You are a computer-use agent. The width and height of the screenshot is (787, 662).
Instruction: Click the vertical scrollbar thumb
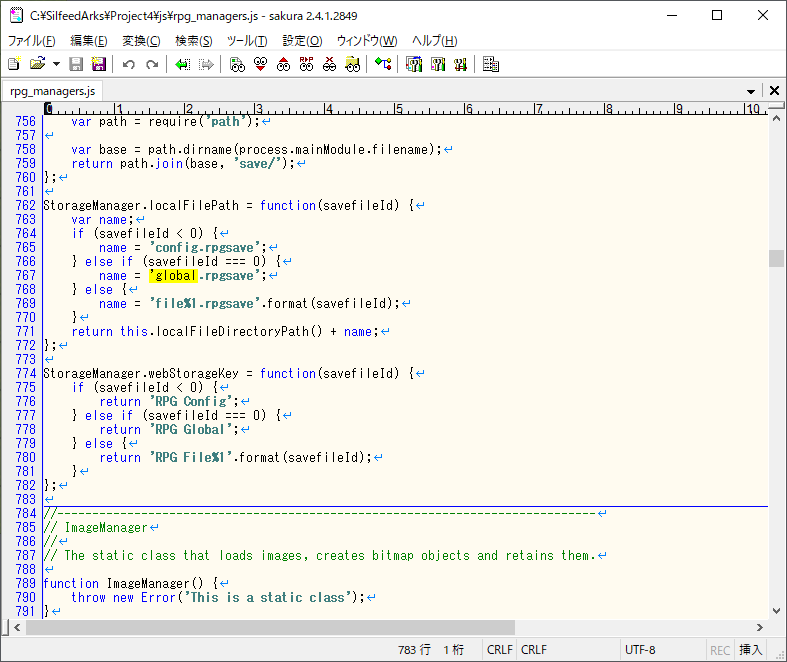click(776, 258)
